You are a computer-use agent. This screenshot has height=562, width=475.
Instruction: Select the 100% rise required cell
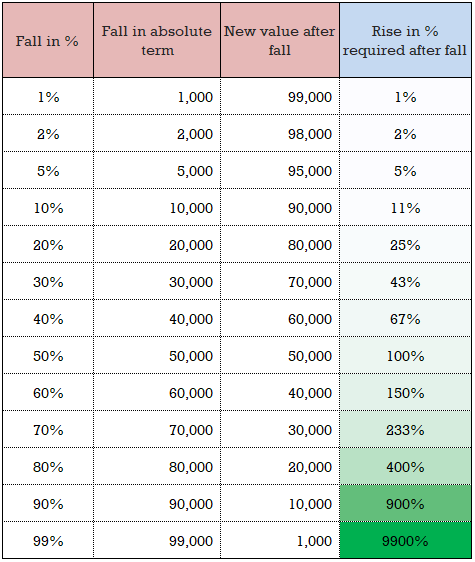405,355
